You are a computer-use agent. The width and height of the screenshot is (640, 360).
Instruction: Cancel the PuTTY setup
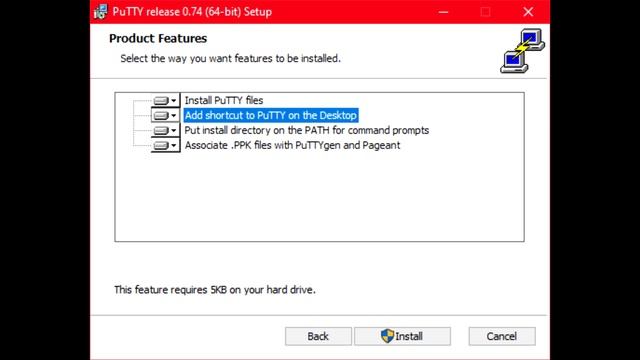pyautogui.click(x=502, y=336)
